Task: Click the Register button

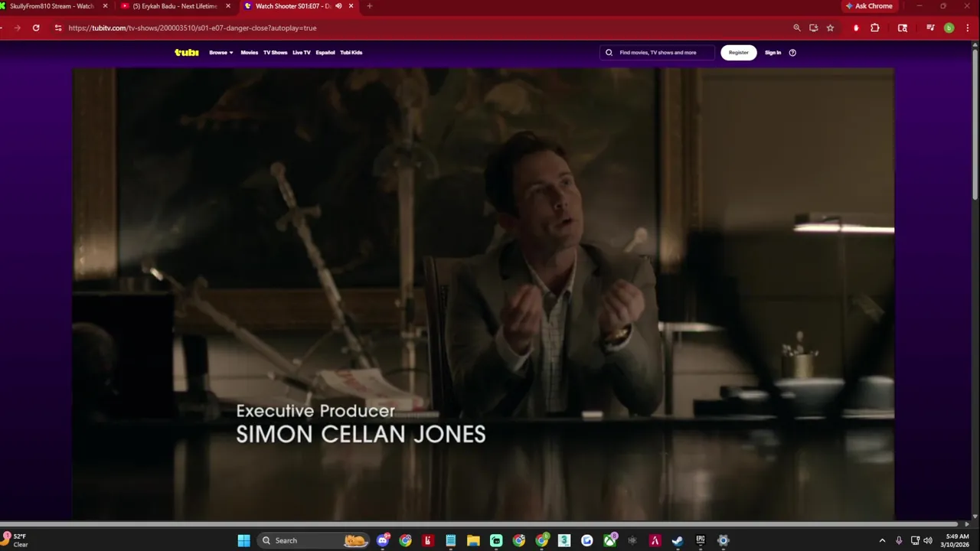Action: coord(739,53)
